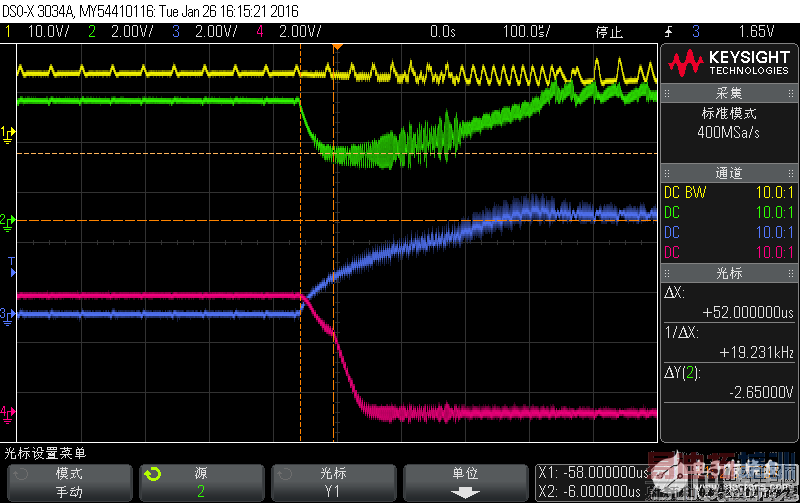Click the 400MSa/s sample rate value
The image size is (800, 503).
[729, 133]
